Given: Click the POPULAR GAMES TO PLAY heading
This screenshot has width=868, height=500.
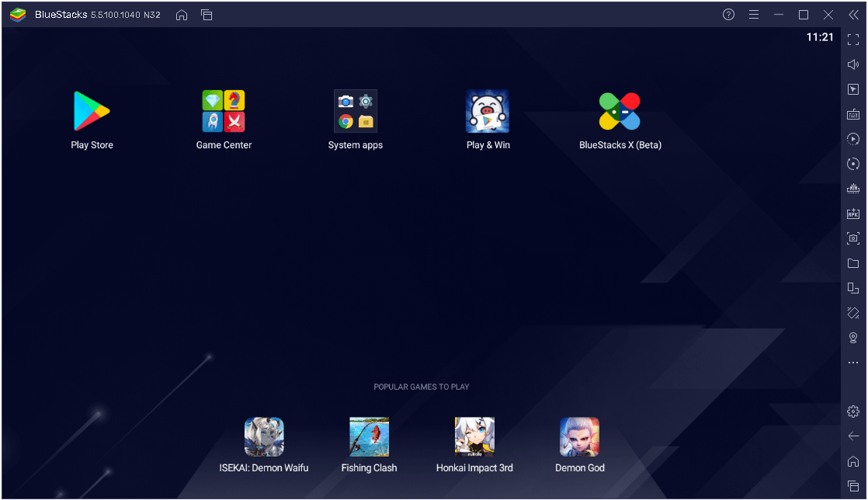Looking at the screenshot, I should [x=422, y=387].
